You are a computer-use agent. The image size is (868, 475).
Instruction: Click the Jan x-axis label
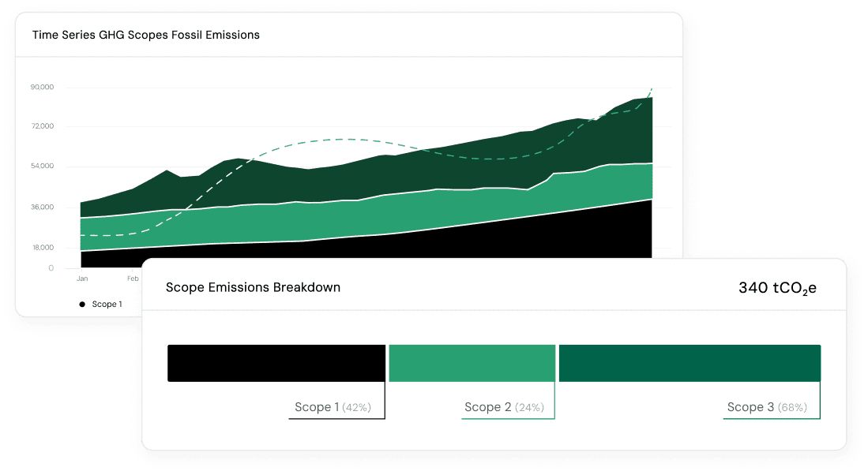pyautogui.click(x=82, y=279)
